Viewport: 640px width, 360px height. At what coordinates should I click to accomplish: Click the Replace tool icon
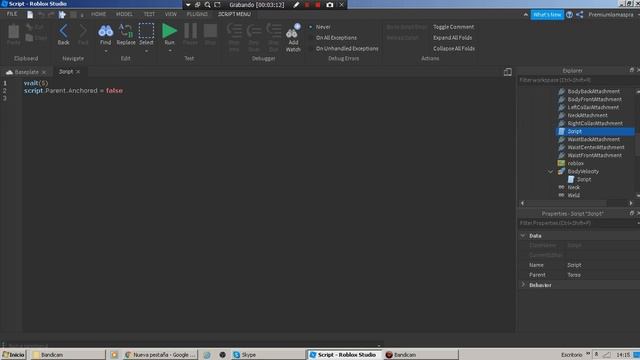(x=126, y=31)
